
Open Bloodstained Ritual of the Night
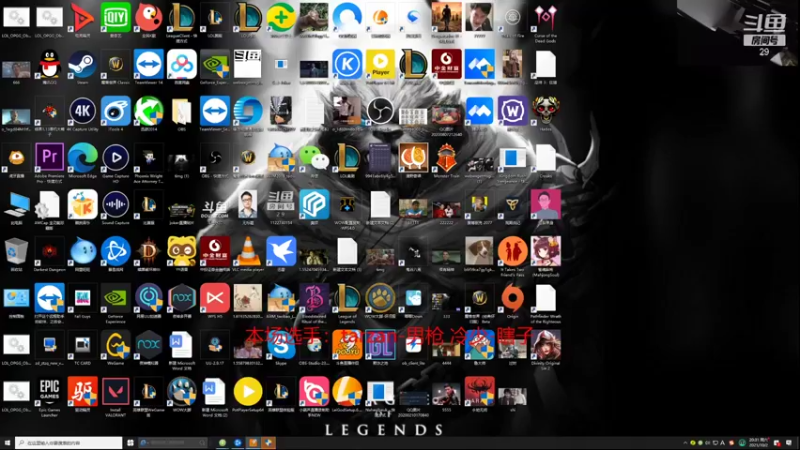(x=314, y=298)
